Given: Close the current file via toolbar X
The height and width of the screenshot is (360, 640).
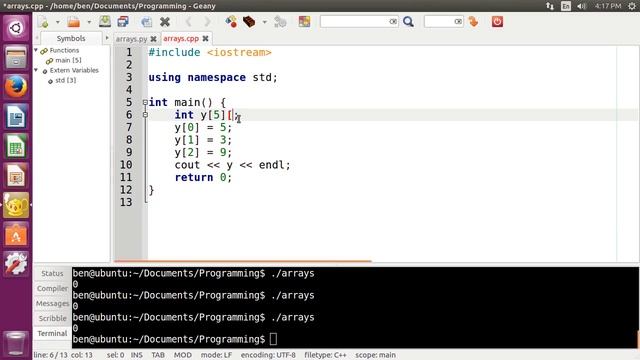Looking at the screenshot, I should [x=165, y=22].
